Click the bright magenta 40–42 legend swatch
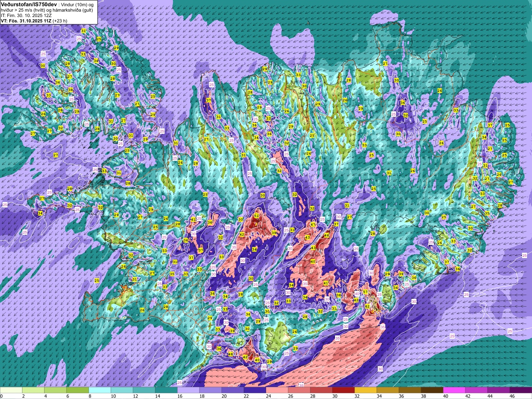This screenshot has height=399, width=532. [x=454, y=390]
